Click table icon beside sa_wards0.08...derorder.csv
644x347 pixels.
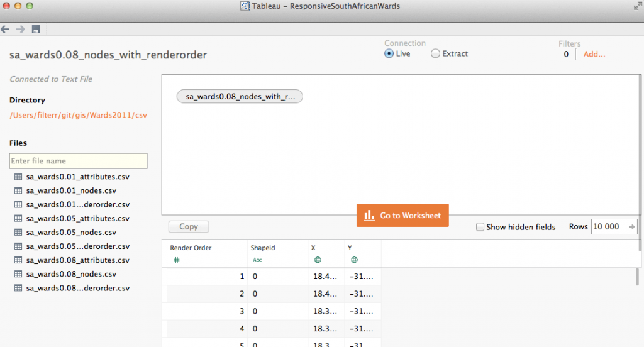pyautogui.click(x=18, y=289)
